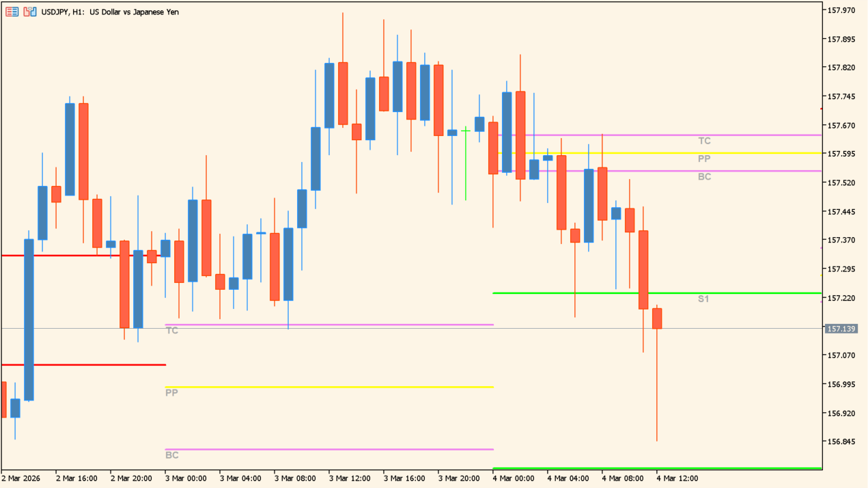868x488 pixels.
Task: Click the quote list icon in top-left corner
Action: 11,11
